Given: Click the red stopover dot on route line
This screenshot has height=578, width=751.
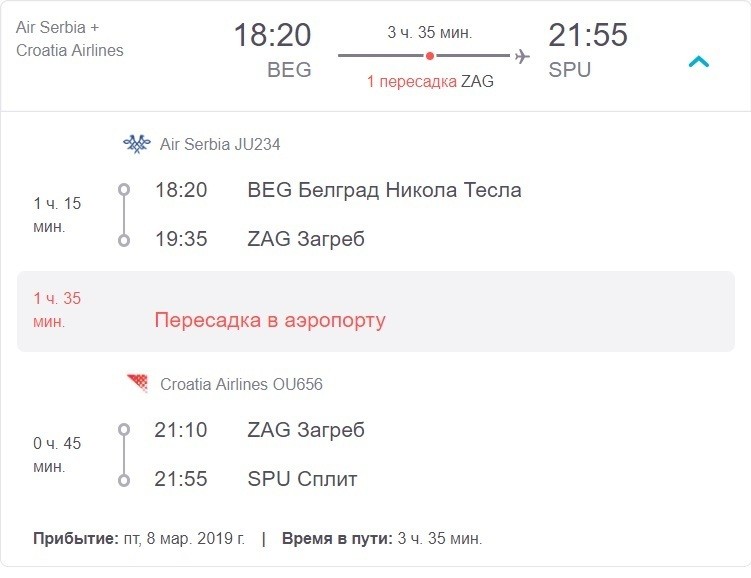Looking at the screenshot, I should point(430,56).
